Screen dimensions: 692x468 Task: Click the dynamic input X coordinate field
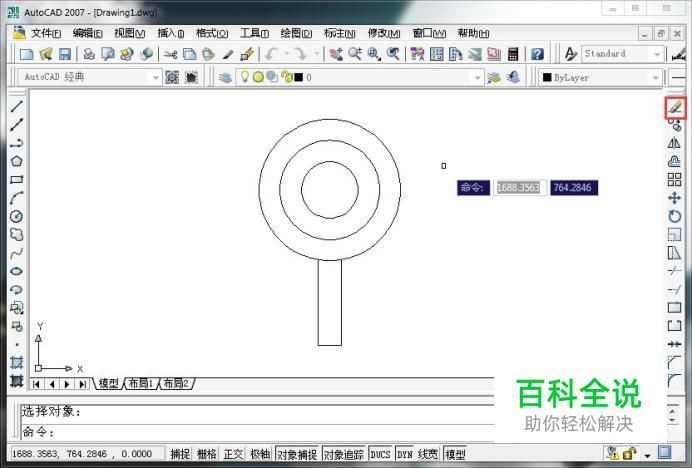(519, 188)
